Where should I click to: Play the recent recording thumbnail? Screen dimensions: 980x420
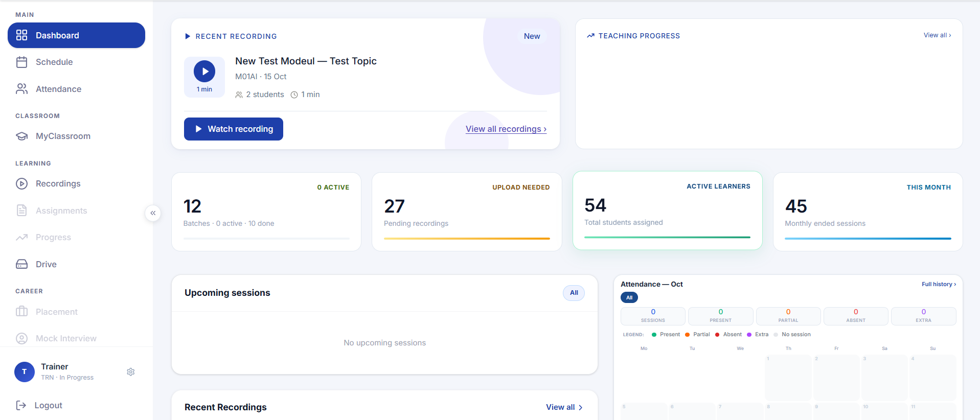point(204,72)
